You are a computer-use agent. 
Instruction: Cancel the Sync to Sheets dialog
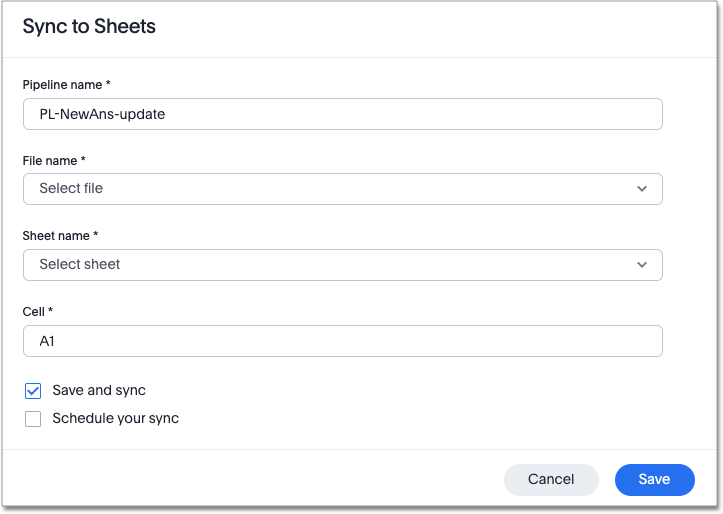(551, 480)
